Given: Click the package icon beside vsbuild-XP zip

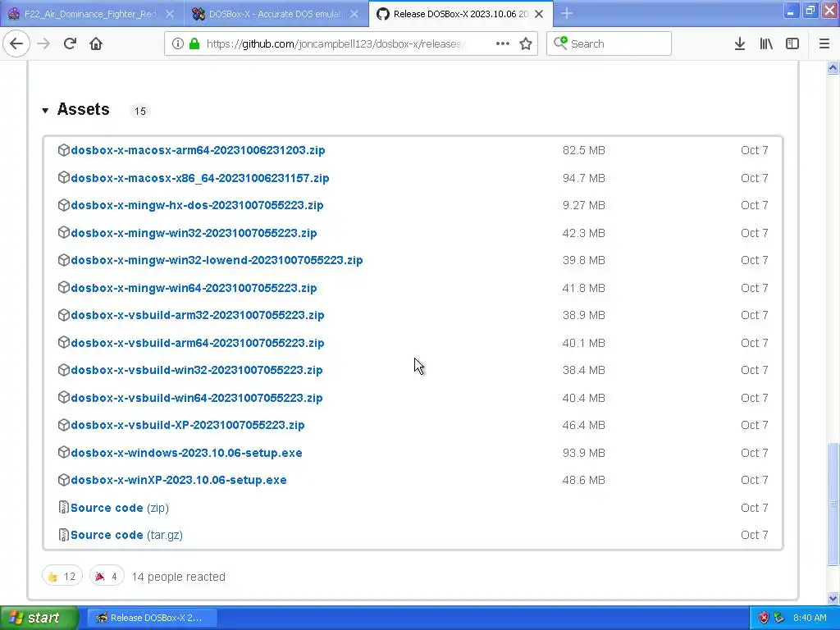Looking at the screenshot, I should pyautogui.click(x=64, y=425).
